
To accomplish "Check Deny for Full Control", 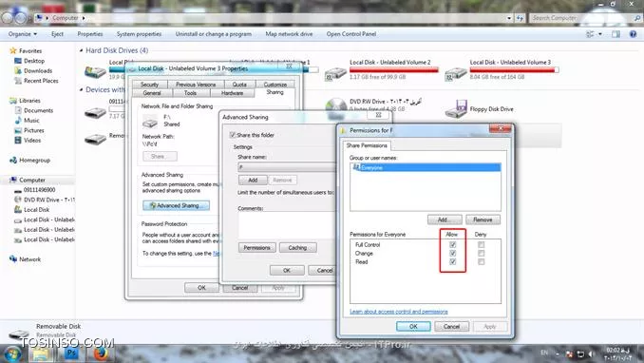I will pyautogui.click(x=481, y=244).
